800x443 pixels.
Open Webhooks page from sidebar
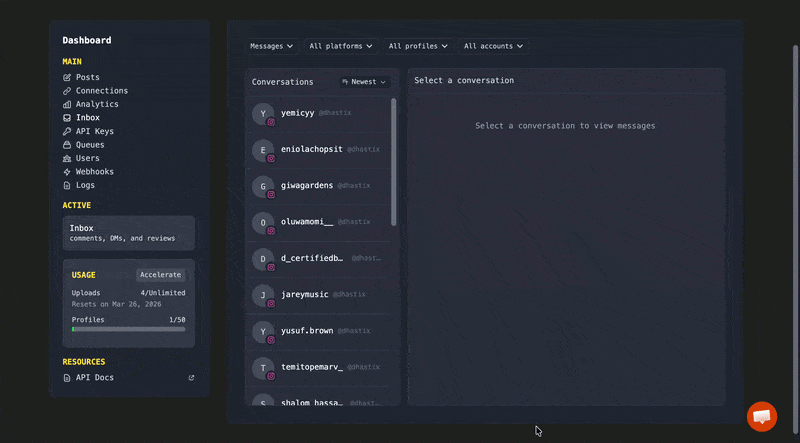click(95, 172)
